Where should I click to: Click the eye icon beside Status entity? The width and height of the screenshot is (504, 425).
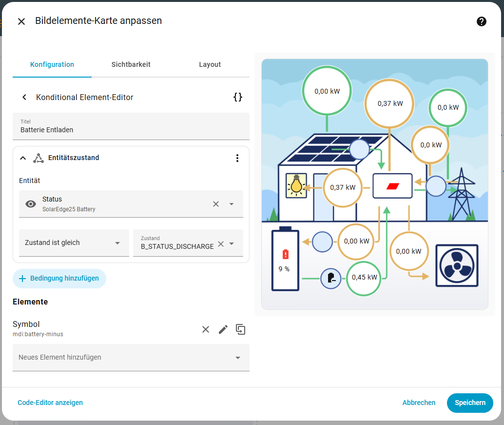point(31,204)
